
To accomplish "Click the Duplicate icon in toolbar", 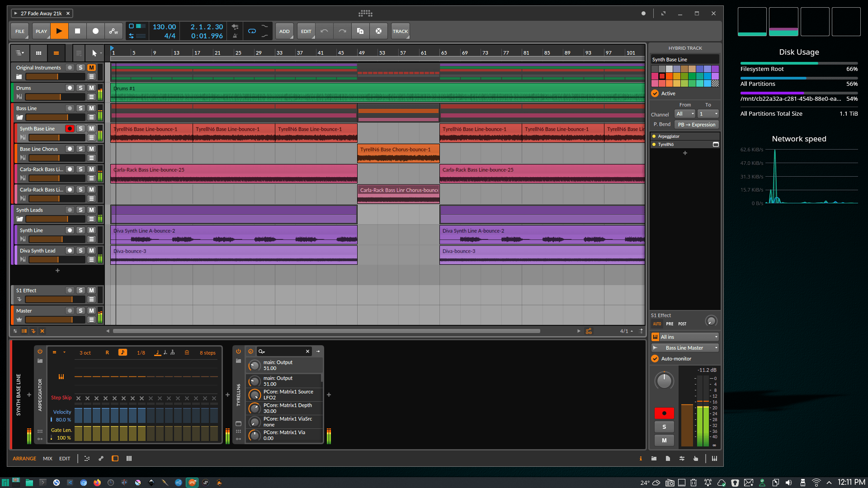I will 360,31.
